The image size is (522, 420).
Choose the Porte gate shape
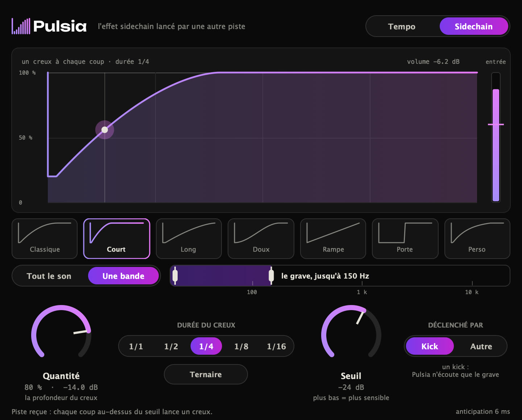point(405,239)
